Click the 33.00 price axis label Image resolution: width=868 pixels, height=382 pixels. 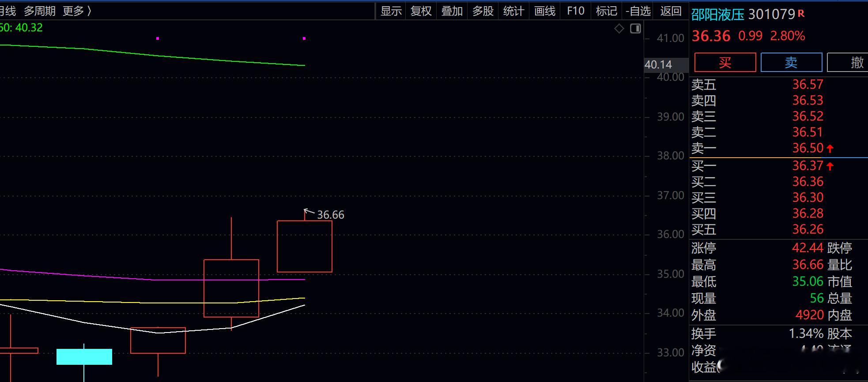click(671, 353)
